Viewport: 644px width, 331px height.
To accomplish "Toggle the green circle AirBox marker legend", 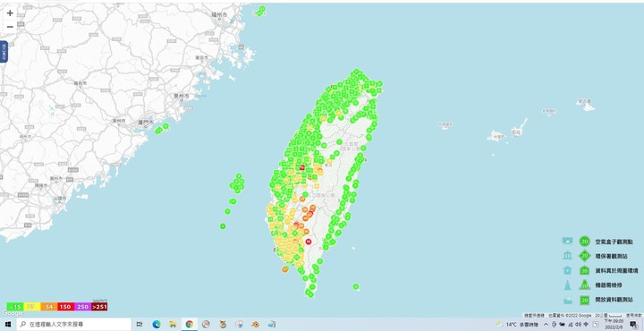I will click(585, 242).
